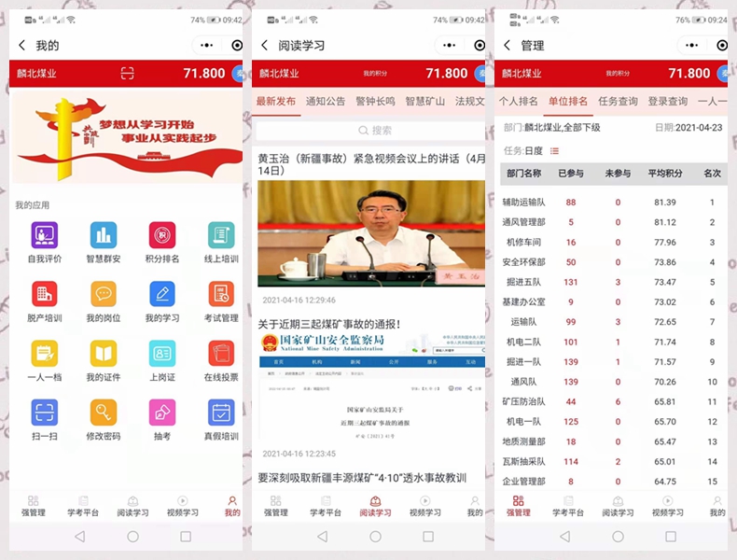Go back from the 管理 page
Viewport: 737px width, 560px height.
pyautogui.click(x=507, y=46)
